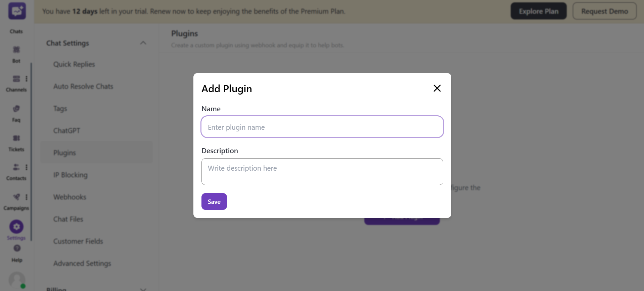Click the Faq sidebar icon
644x291 pixels.
pyautogui.click(x=16, y=108)
